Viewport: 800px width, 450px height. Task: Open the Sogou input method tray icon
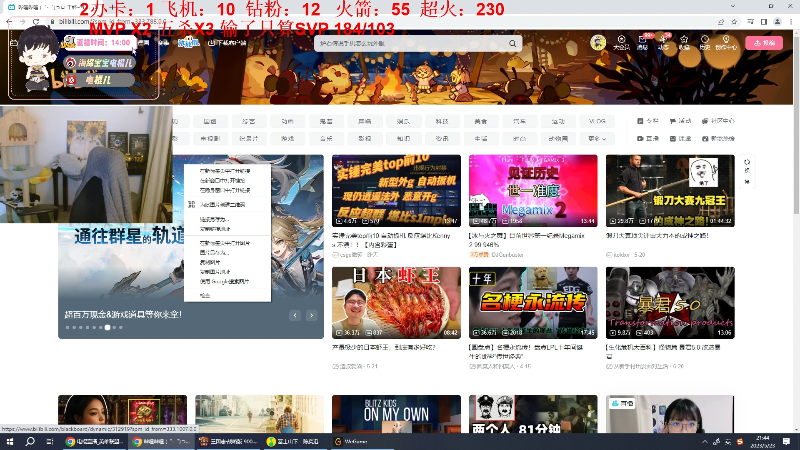(x=740, y=442)
